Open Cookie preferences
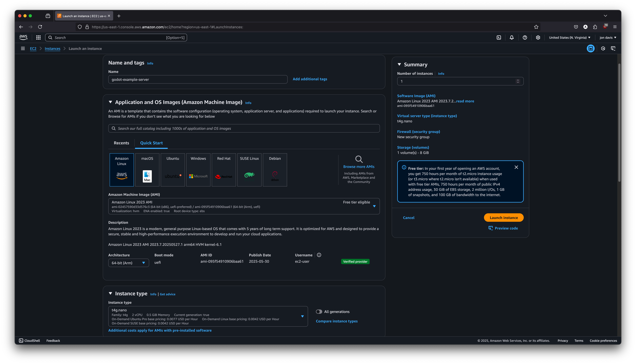This screenshot has height=364, width=636. tap(603, 340)
